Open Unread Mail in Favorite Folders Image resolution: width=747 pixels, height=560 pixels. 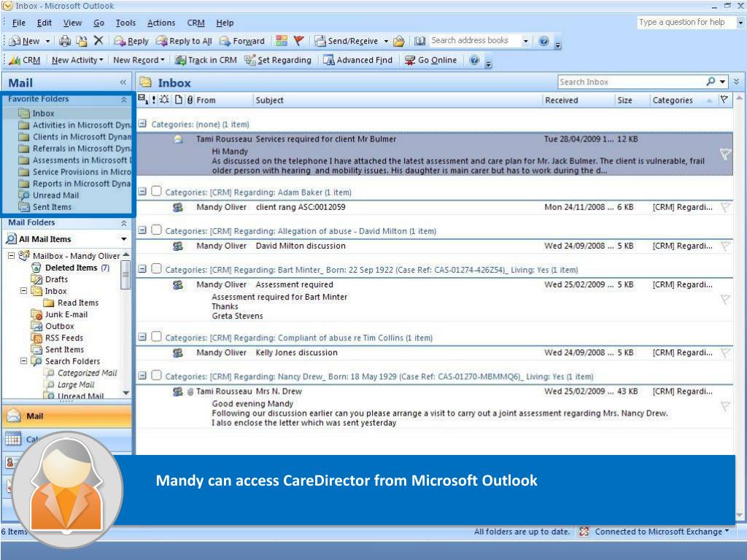click(55, 195)
